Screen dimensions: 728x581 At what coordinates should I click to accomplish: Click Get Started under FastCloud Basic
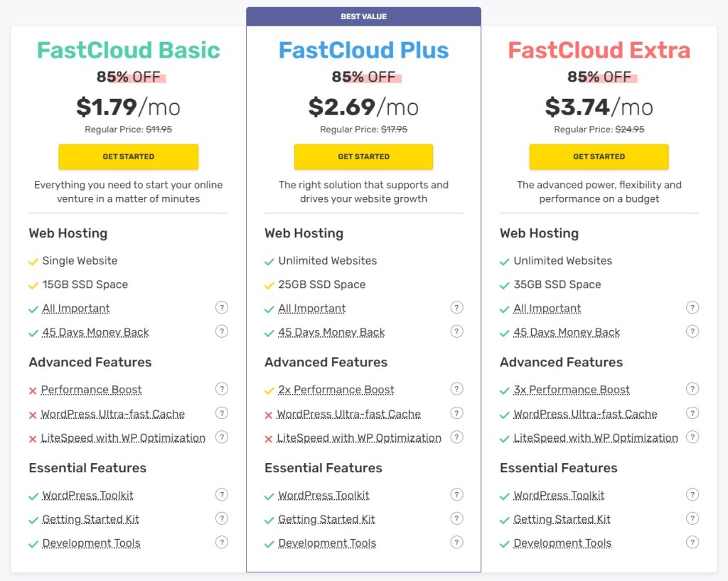coord(129,156)
